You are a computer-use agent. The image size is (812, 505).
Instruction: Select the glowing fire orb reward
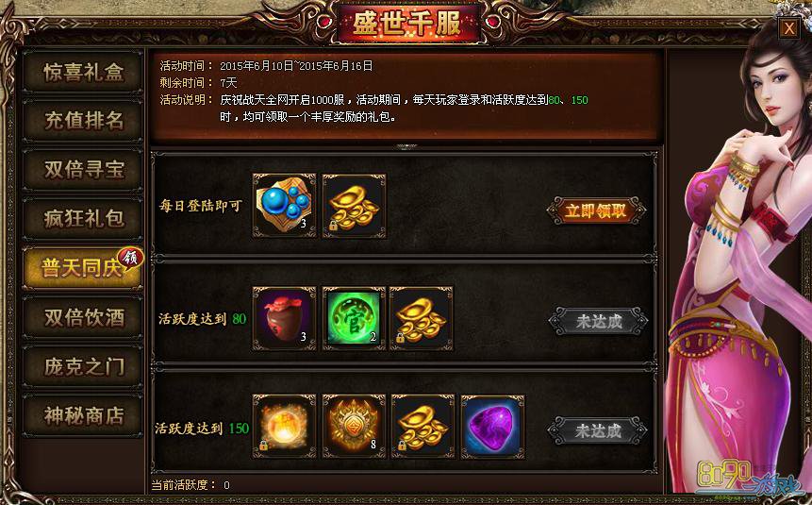(x=284, y=427)
